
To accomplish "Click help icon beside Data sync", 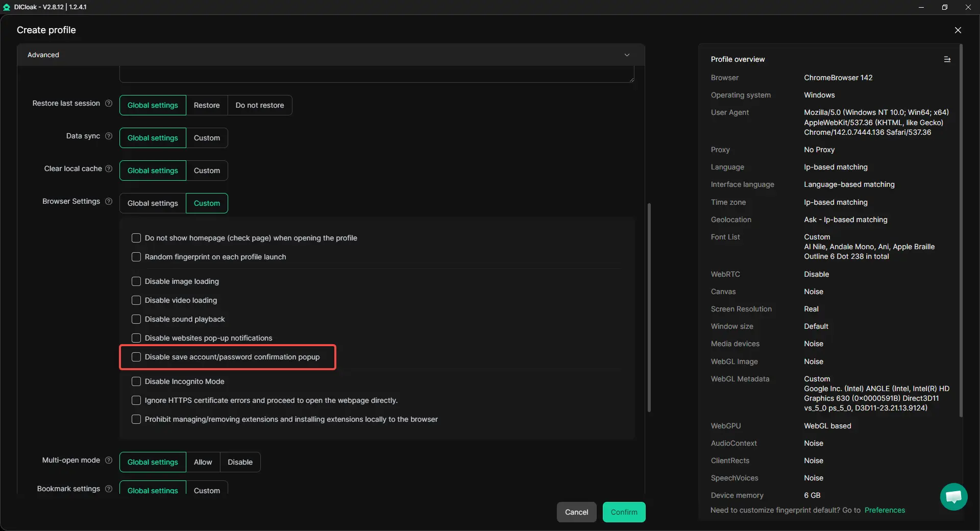I will [x=109, y=136].
